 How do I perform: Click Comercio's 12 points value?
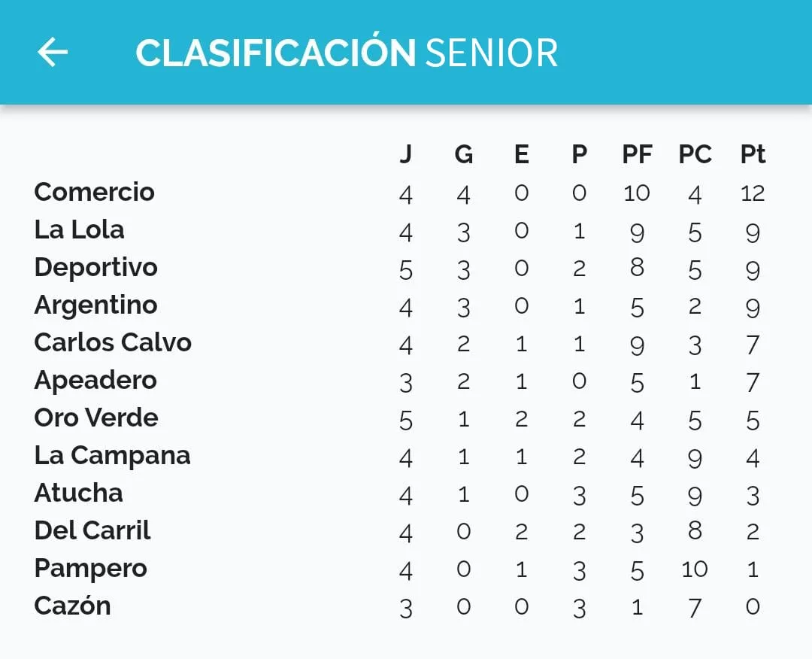753,193
